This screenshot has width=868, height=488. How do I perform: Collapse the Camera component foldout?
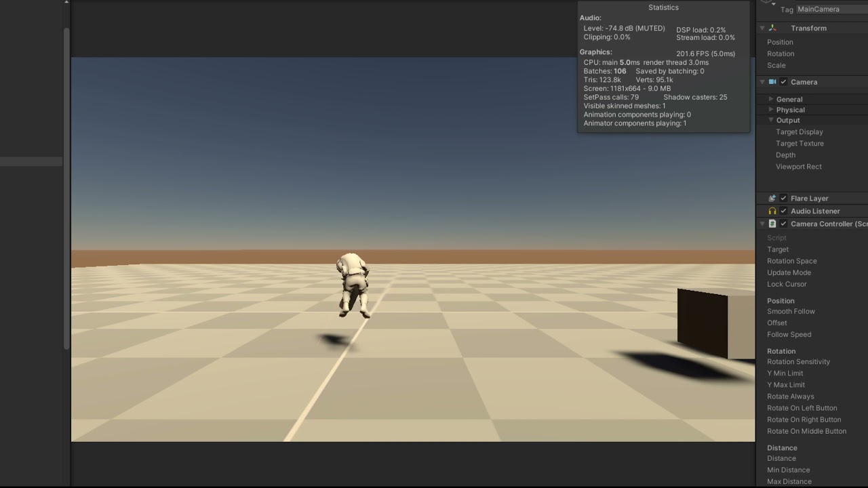point(762,82)
